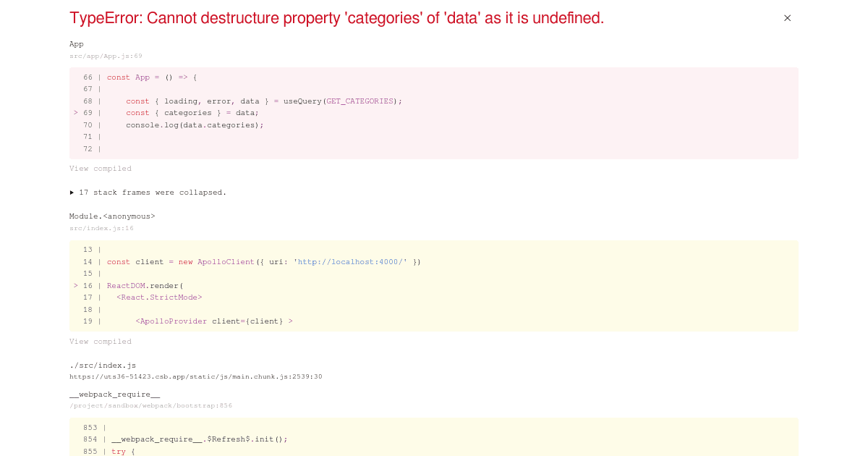Close the error overlay with the X
868x456 pixels.
click(x=787, y=18)
